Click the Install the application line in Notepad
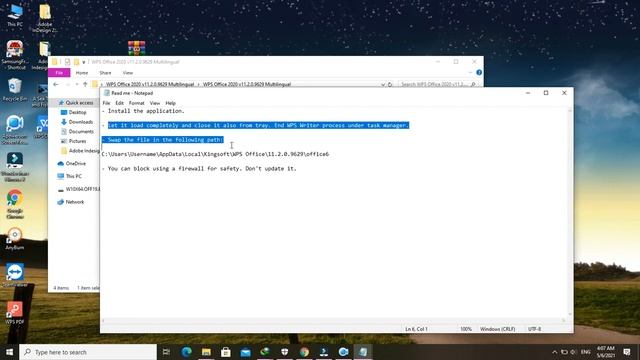The image size is (640, 360). [x=143, y=111]
